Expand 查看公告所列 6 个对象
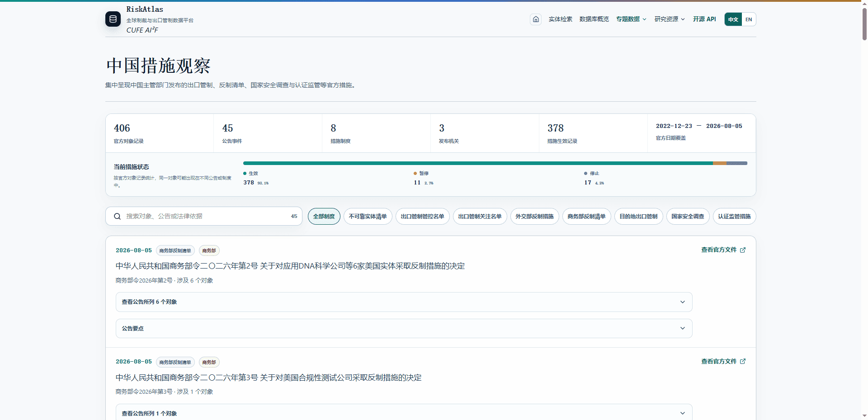This screenshot has height=420, width=868. coord(404,302)
